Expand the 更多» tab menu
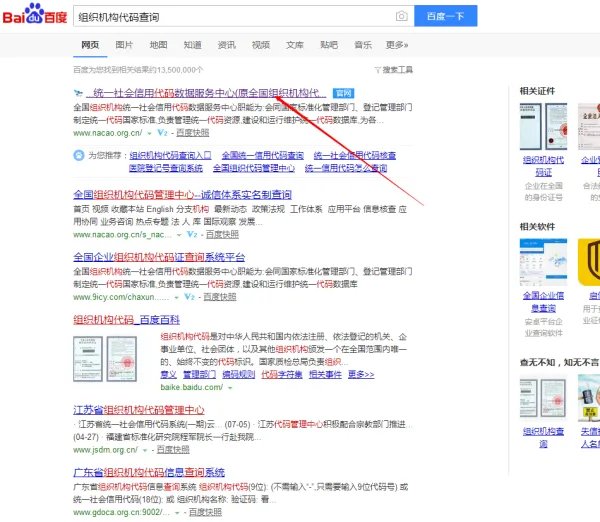The height and width of the screenshot is (522, 600). tap(397, 45)
